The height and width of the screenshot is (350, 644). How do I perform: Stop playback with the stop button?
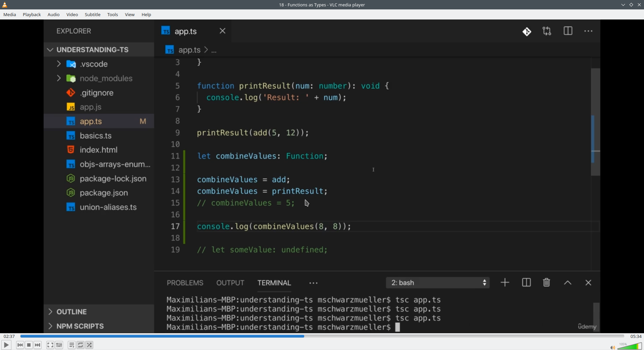(29, 345)
